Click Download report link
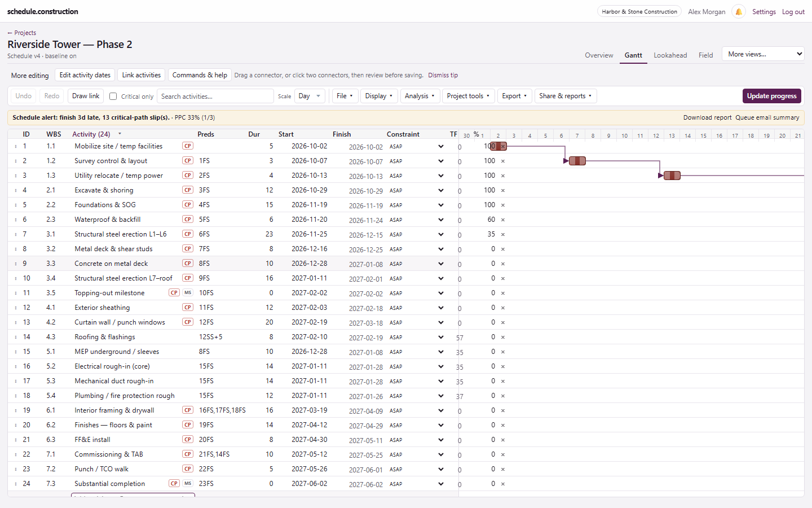The image size is (812, 508). pos(707,117)
